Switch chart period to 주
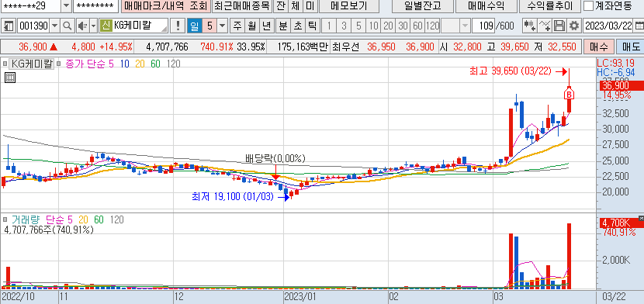 click(237, 26)
